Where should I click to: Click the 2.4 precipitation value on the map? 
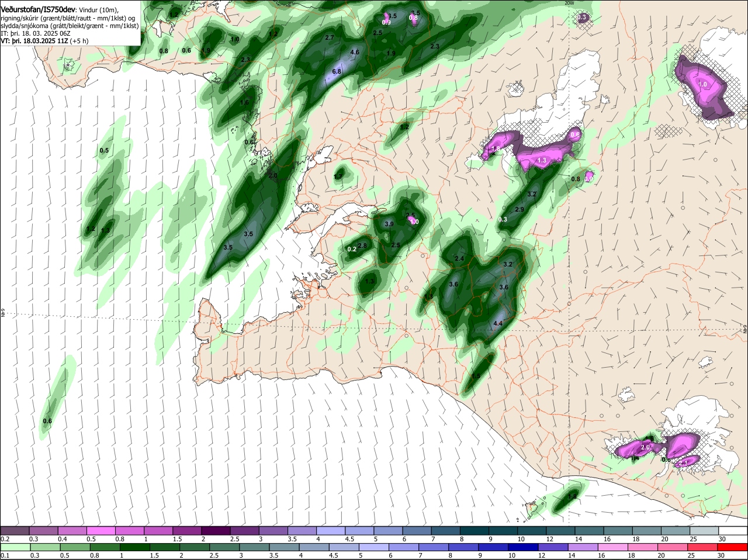tap(459, 258)
